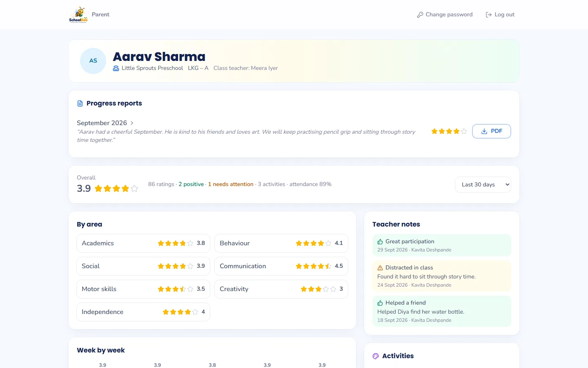The width and height of the screenshot is (588, 368).
Task: Open the Distracted in class note
Action: [x=442, y=276]
